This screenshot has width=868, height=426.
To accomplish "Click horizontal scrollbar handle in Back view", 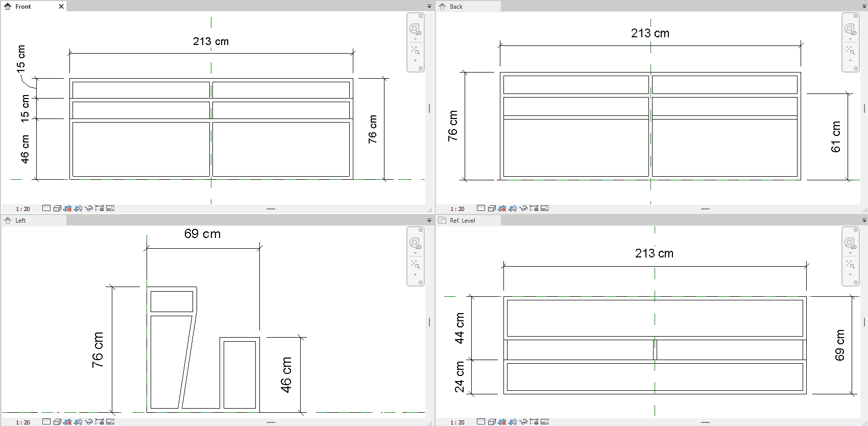I will pyautogui.click(x=705, y=209).
